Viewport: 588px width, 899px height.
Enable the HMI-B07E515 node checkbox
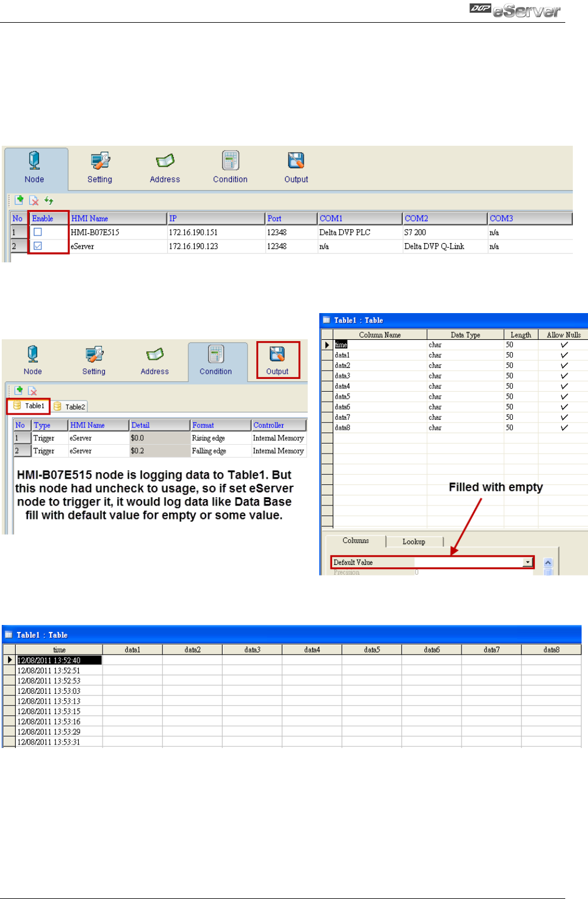click(x=38, y=232)
